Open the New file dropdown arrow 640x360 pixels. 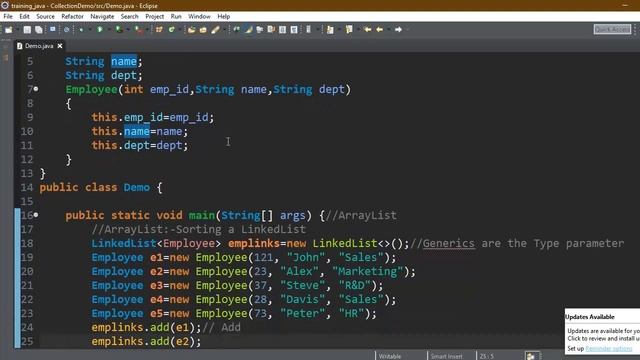pos(18,29)
